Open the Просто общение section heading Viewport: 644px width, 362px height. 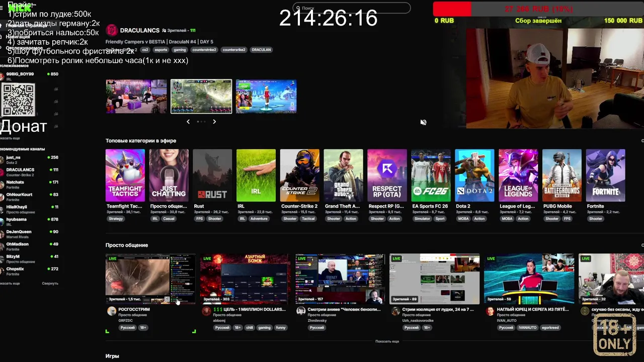pos(127,245)
